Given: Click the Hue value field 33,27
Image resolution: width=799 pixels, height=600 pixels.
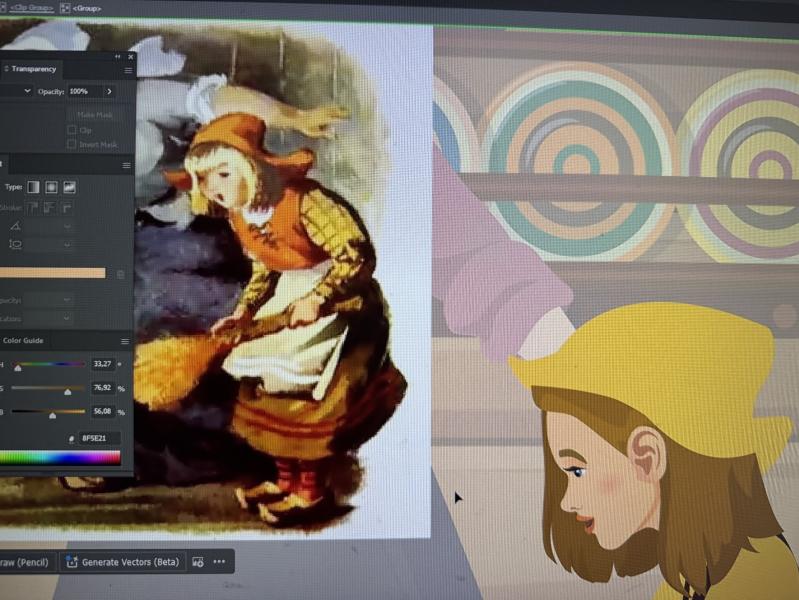Looking at the screenshot, I should 103,364.
